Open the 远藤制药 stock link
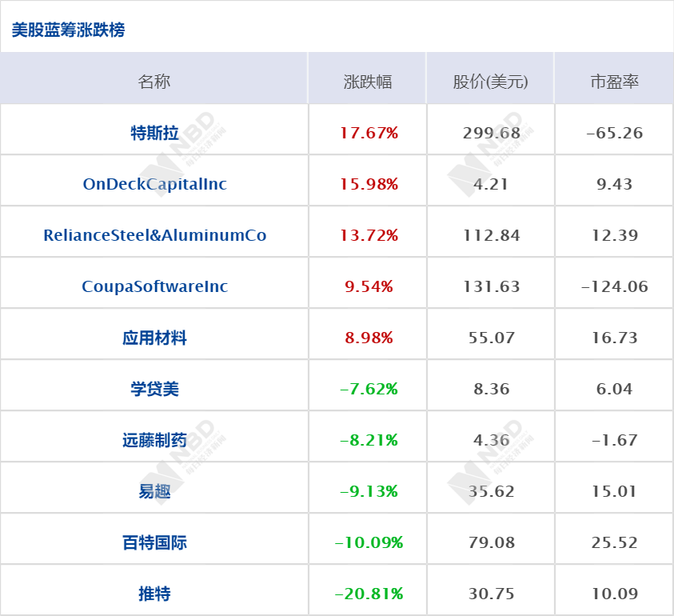Screen dimensions: 674x616 pos(154,440)
